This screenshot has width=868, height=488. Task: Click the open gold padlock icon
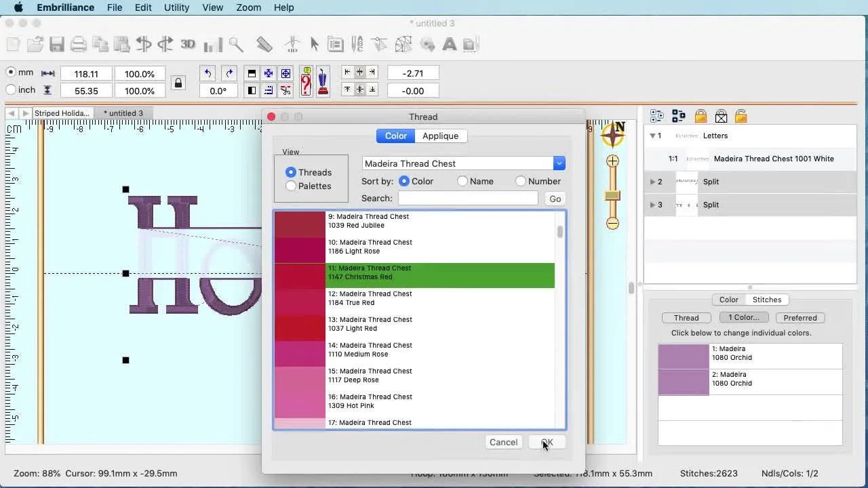[741, 117]
